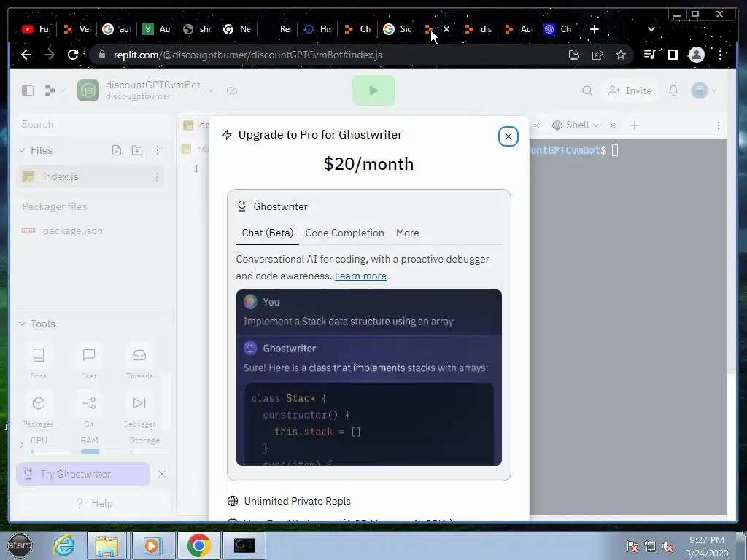Open the Chat tool
This screenshot has width=747, height=560.
coord(88,362)
